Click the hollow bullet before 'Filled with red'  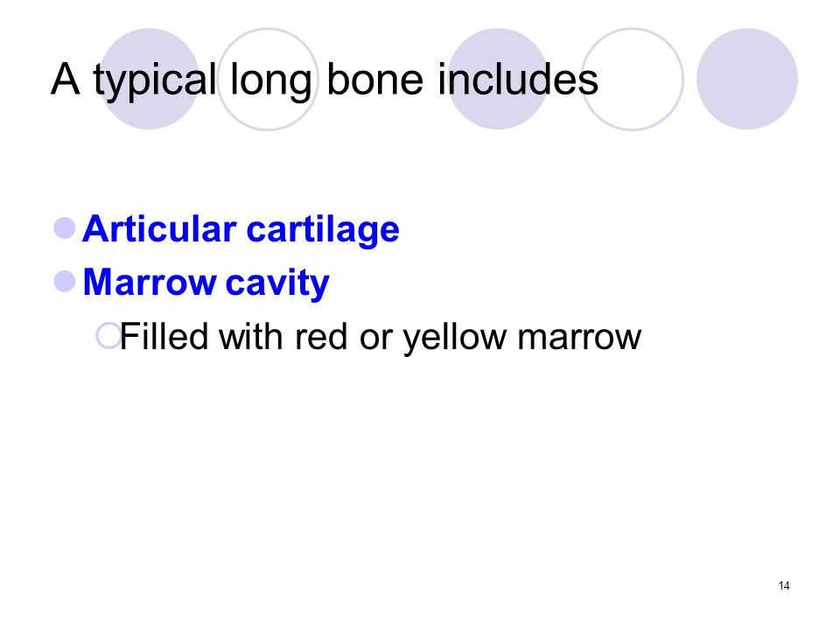[108, 336]
